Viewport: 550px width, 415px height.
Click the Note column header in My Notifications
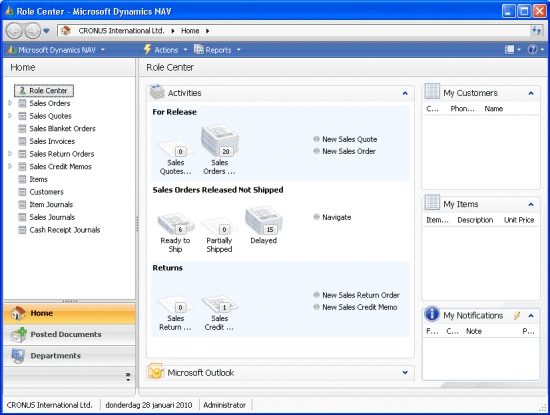point(474,331)
